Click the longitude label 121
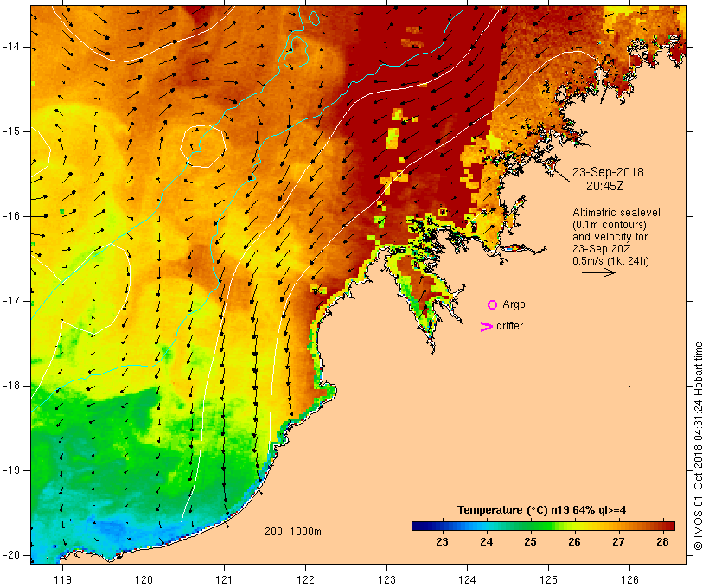This screenshot has height=588, width=709. [x=224, y=580]
